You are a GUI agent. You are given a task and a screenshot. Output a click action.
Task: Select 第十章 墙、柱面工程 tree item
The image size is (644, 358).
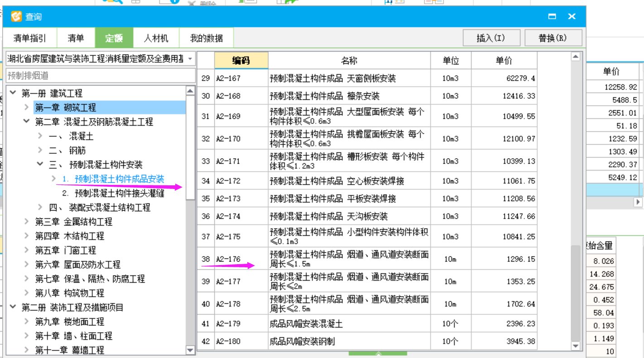(x=74, y=336)
